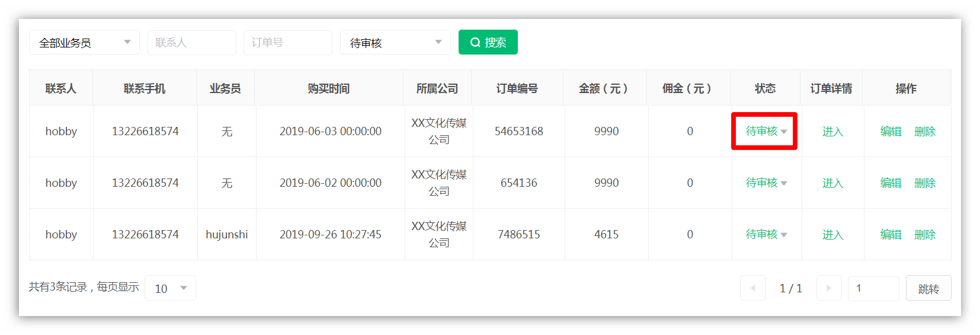Click 编辑 for order 654136

click(x=891, y=183)
